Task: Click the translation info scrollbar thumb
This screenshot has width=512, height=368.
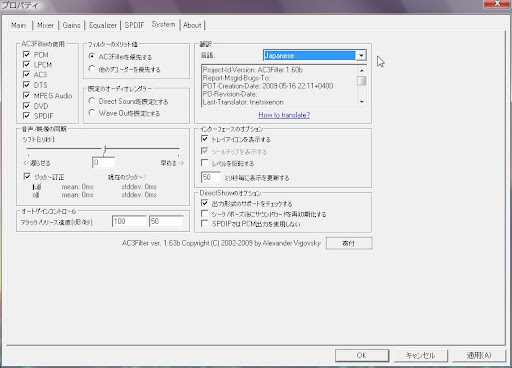Action: coord(362,81)
